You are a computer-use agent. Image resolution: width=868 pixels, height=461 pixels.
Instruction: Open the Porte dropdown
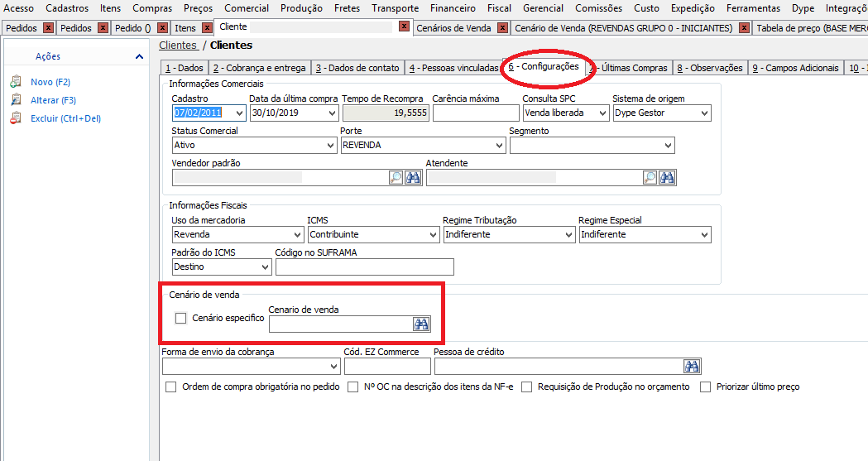tap(499, 146)
